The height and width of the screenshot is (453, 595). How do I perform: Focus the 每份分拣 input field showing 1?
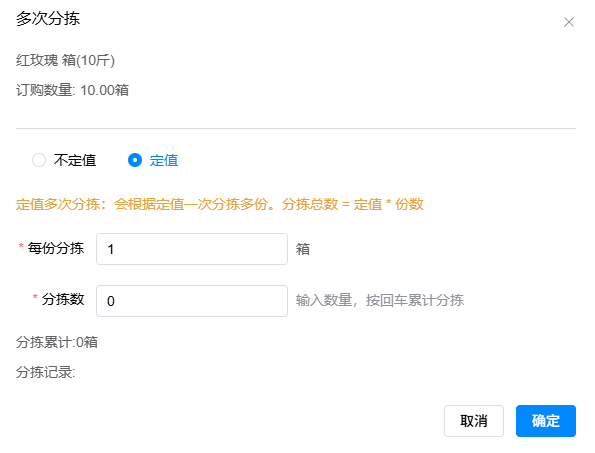tap(192, 249)
